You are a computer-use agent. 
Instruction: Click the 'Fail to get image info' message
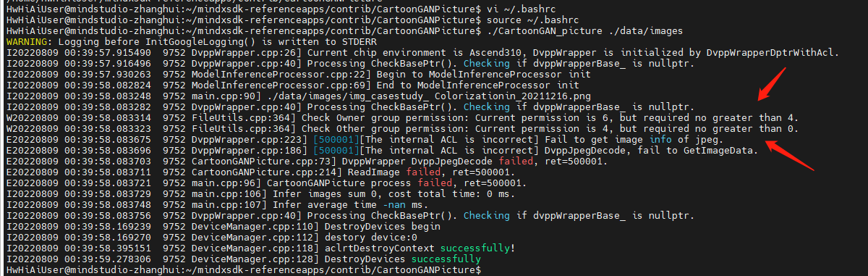click(587, 139)
